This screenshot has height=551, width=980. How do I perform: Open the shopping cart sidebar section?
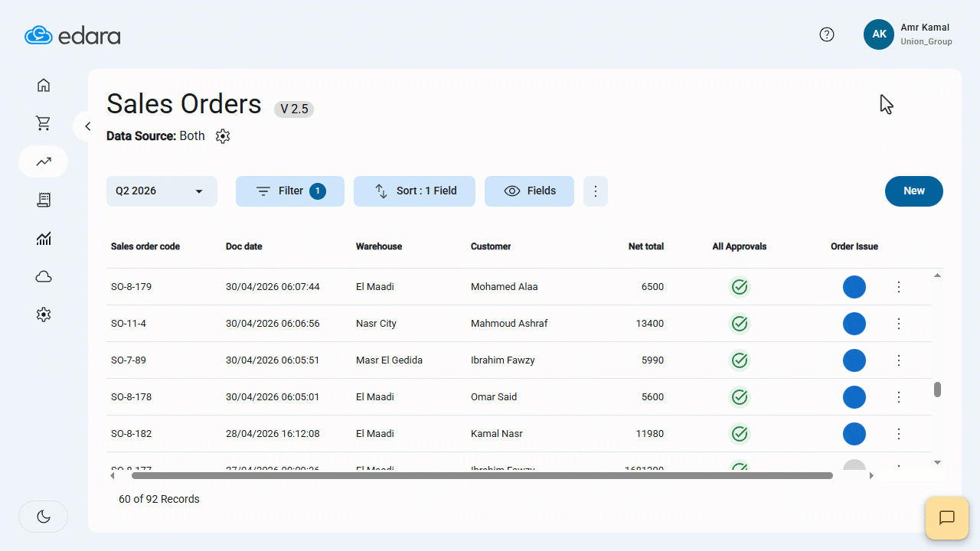44,123
